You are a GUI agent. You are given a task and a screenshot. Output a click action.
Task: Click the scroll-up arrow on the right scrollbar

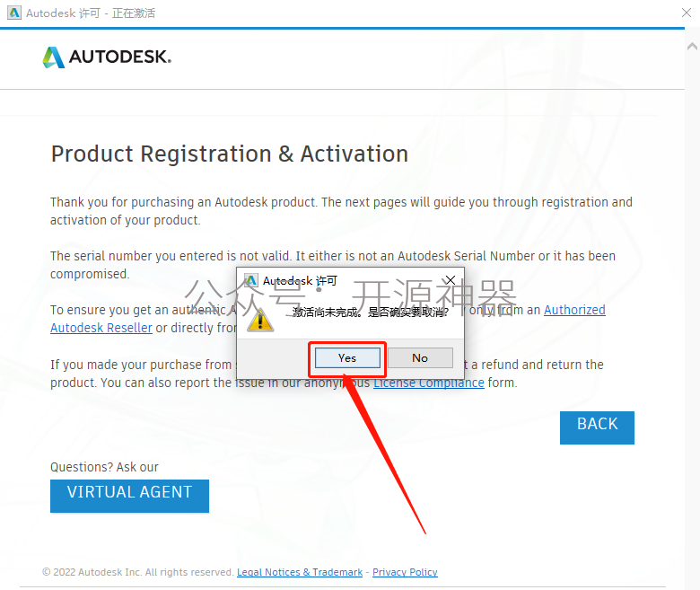click(x=693, y=46)
